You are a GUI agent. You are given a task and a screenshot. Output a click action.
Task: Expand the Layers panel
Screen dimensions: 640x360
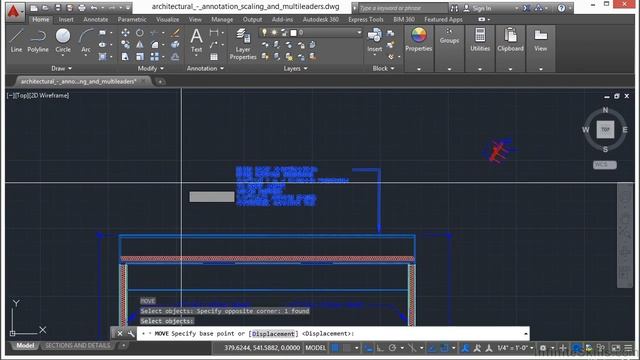click(296, 68)
